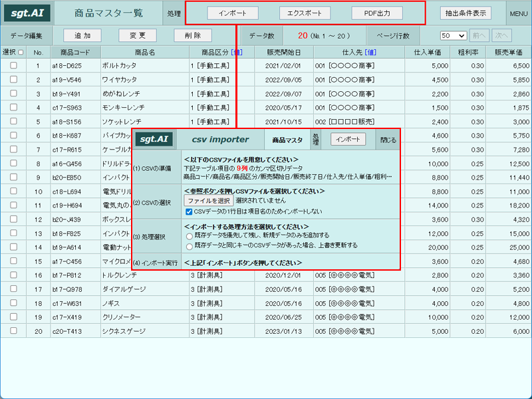Click ファイルを選択 to choose CSV file
The image size is (532, 399).
[209, 201]
